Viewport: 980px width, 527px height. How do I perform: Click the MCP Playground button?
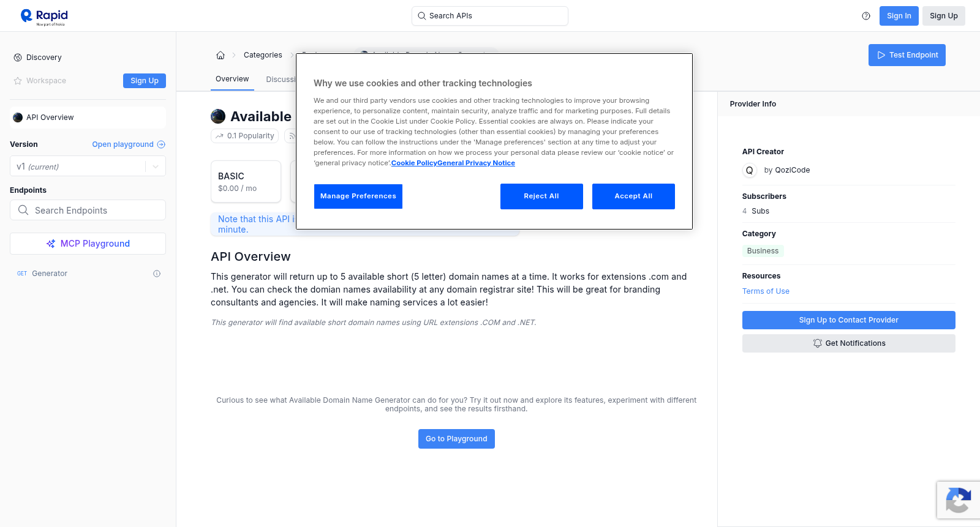coord(88,244)
